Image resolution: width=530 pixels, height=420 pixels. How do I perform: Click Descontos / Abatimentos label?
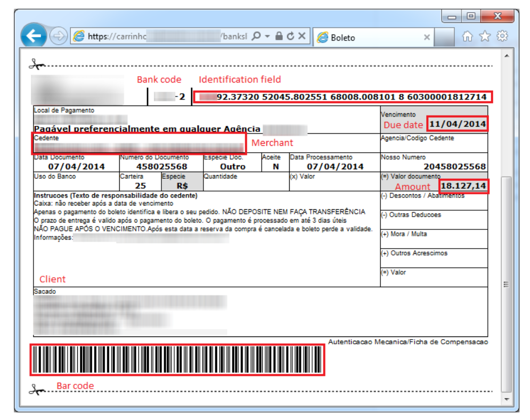[x=422, y=196]
